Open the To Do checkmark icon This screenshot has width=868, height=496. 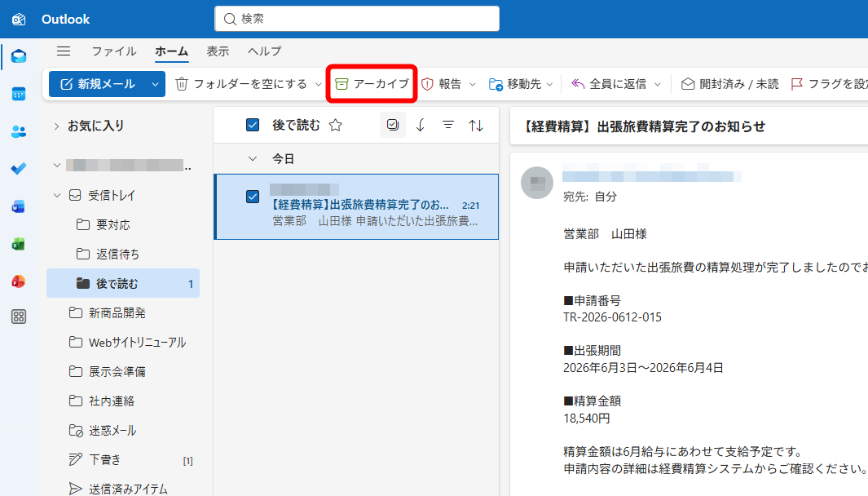click(19, 169)
